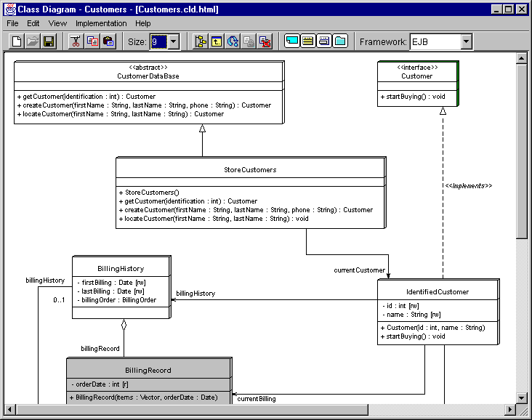532x420 pixels.
Task: Click the Size field showing 9
Action: click(159, 41)
